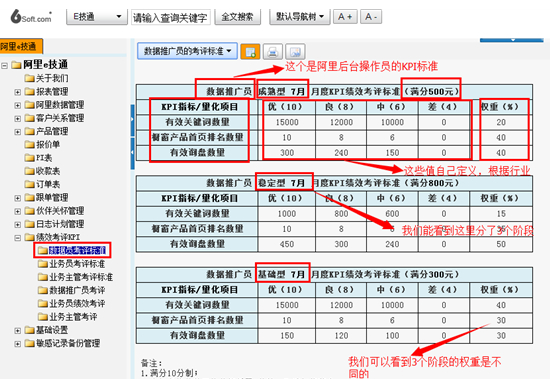The image size is (550, 379).
Task: Click the cell value 450
Action: click(287, 244)
